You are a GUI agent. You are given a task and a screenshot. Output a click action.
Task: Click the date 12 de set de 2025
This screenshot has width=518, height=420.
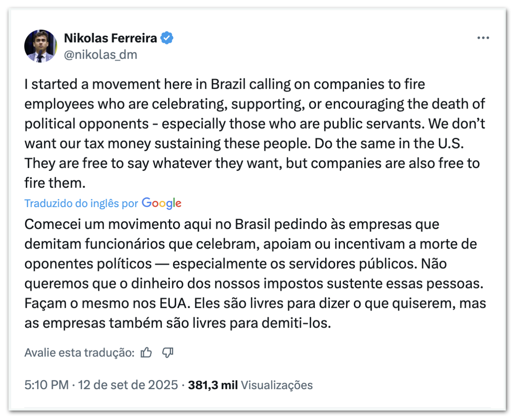tap(128, 385)
